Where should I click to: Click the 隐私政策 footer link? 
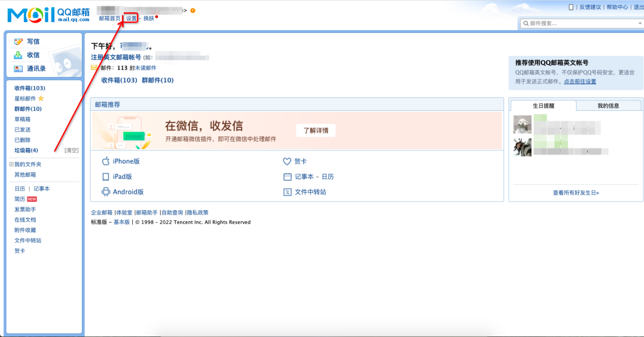(198, 213)
